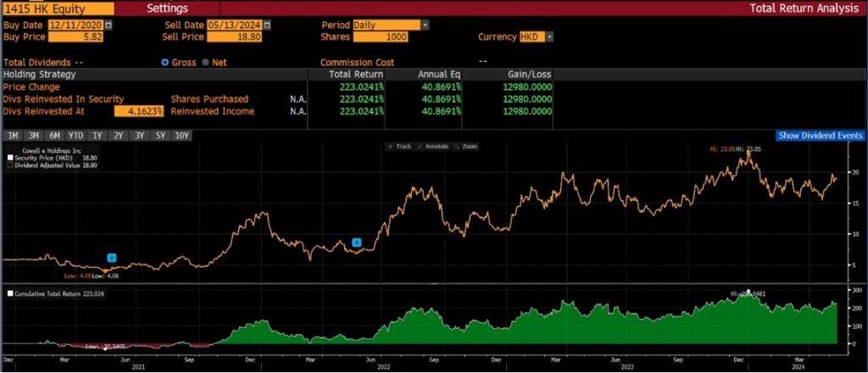Toggle Cumulative Total Return legend box
Image resolution: width=868 pixels, height=373 pixels.
10,293
